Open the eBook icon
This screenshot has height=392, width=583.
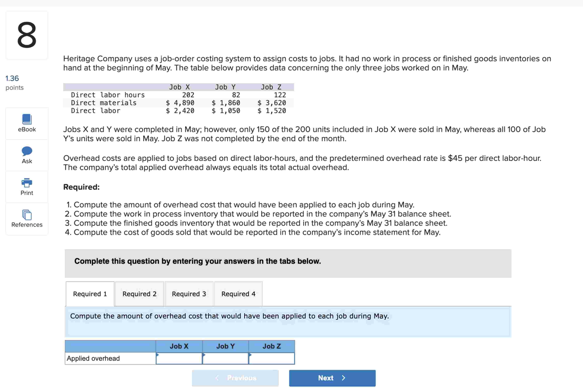coord(27,119)
